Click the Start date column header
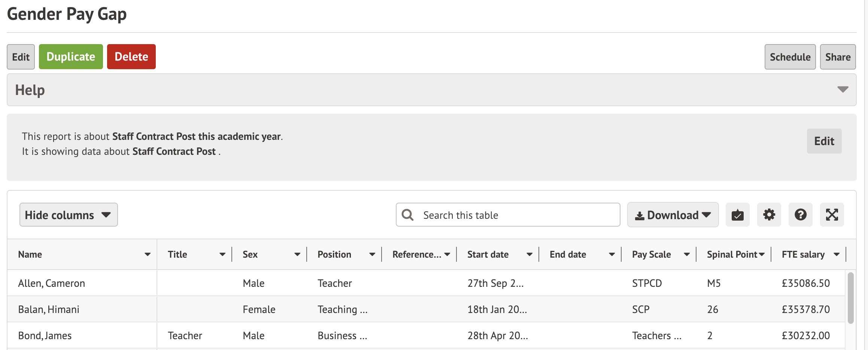The width and height of the screenshot is (868, 350). tap(488, 255)
